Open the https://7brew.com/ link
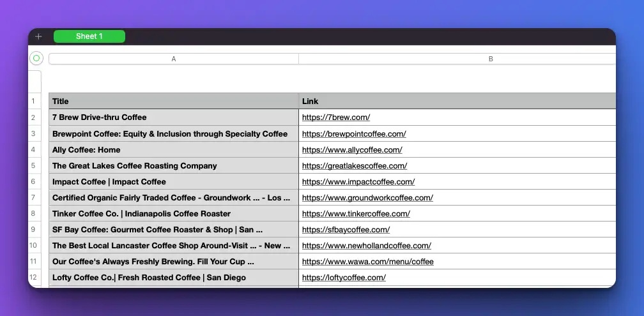The width and height of the screenshot is (644, 316). coord(336,117)
